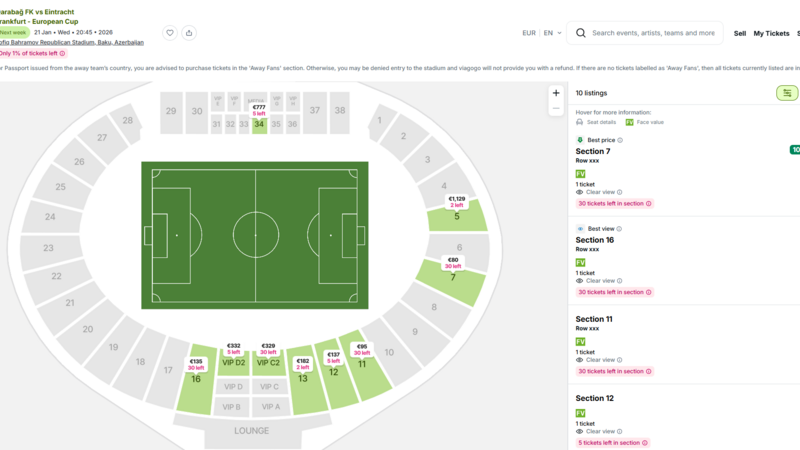Click the heart favorite icon
800x450 pixels.
pyautogui.click(x=170, y=33)
